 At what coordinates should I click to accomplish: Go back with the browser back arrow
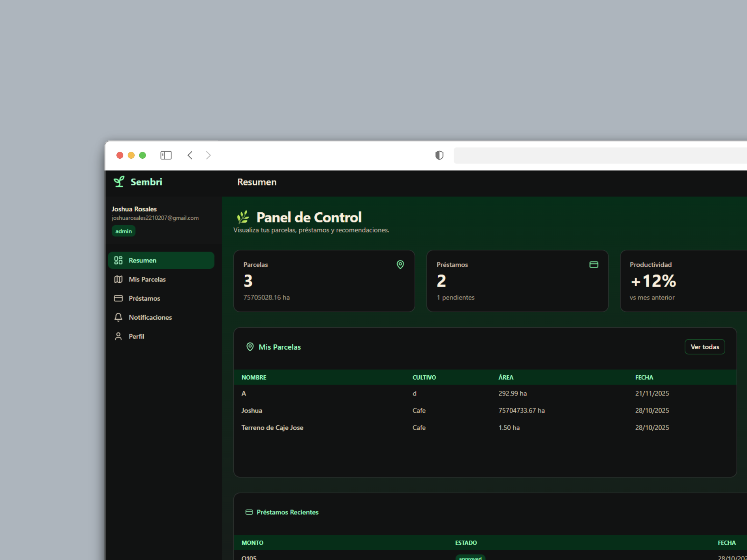click(x=190, y=155)
